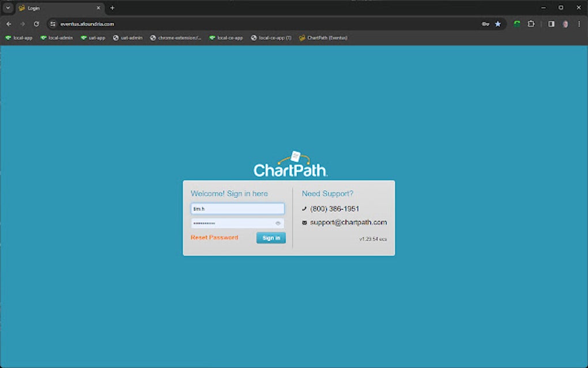
Task: Reload the page with refresh icon
Action: point(36,24)
